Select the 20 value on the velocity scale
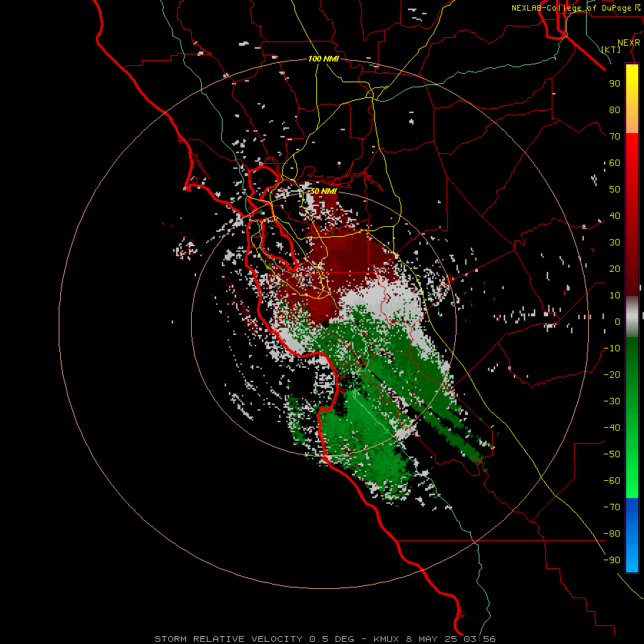644x644 pixels. [615, 269]
